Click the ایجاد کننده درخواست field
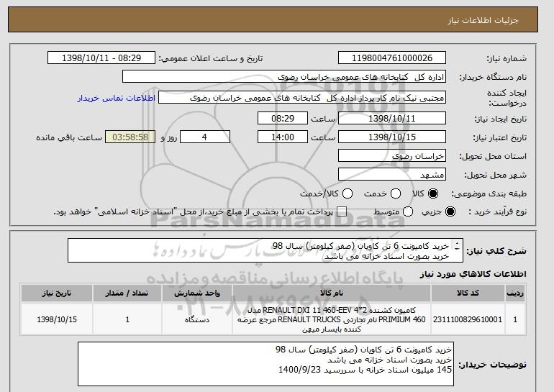Image resolution: width=554 pixels, height=392 pixels. [x=302, y=98]
